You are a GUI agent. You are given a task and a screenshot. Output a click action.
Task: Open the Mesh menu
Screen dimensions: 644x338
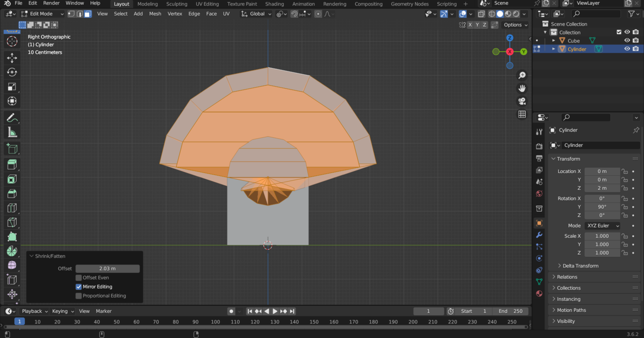tap(155, 14)
